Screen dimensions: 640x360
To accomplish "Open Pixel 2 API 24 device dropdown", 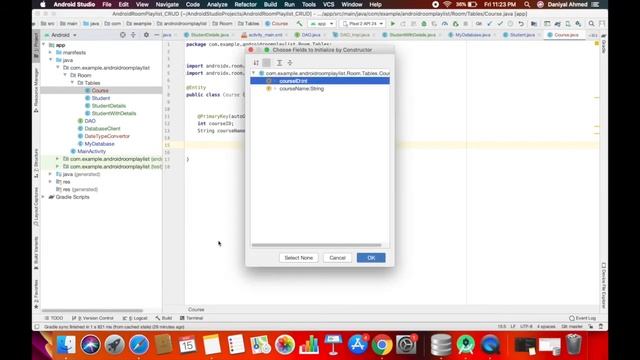I will pos(362,24).
